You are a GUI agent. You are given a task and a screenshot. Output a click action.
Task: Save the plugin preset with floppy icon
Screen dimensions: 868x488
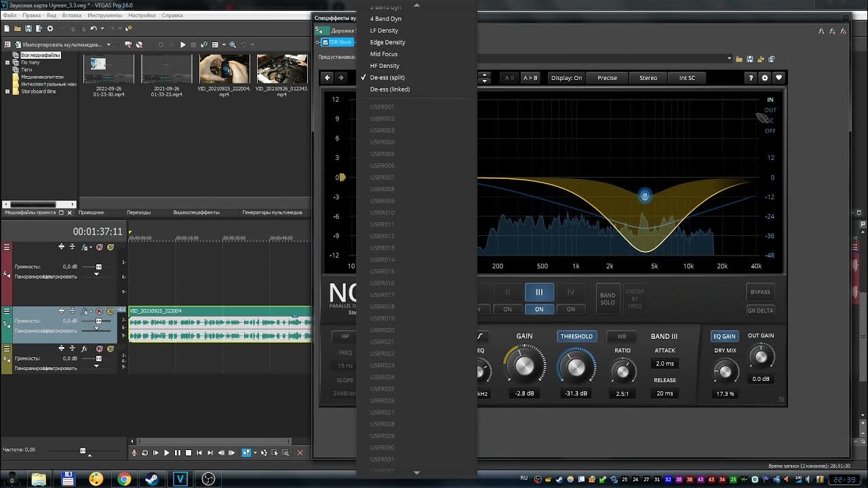tap(750, 59)
